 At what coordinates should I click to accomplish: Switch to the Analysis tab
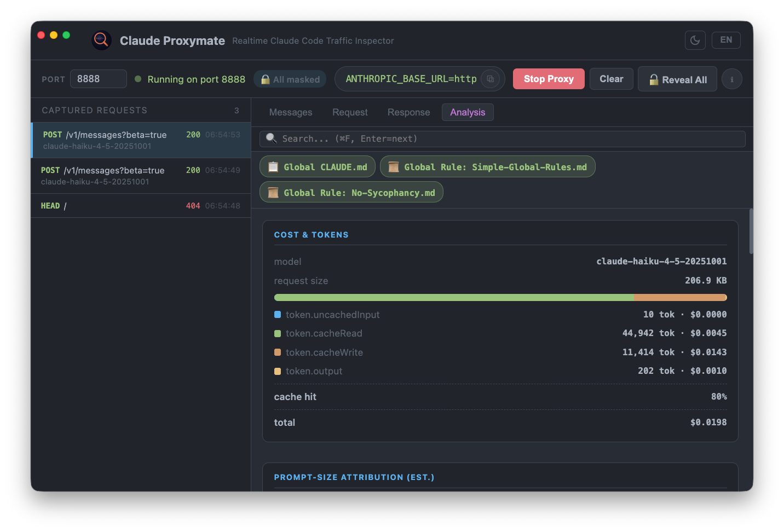pyautogui.click(x=468, y=112)
